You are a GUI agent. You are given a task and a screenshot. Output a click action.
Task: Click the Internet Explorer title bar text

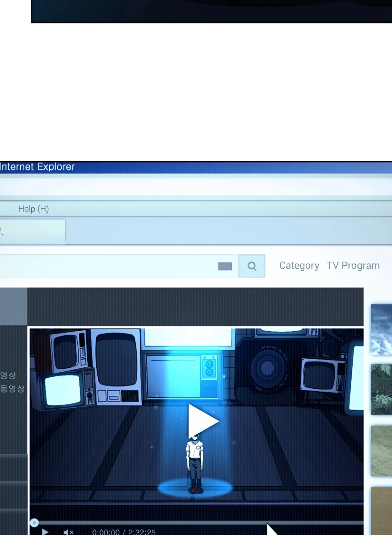coord(37,167)
